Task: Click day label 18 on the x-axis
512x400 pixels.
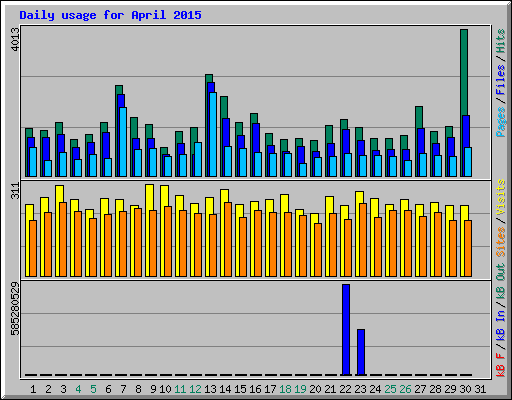Action: (x=285, y=389)
